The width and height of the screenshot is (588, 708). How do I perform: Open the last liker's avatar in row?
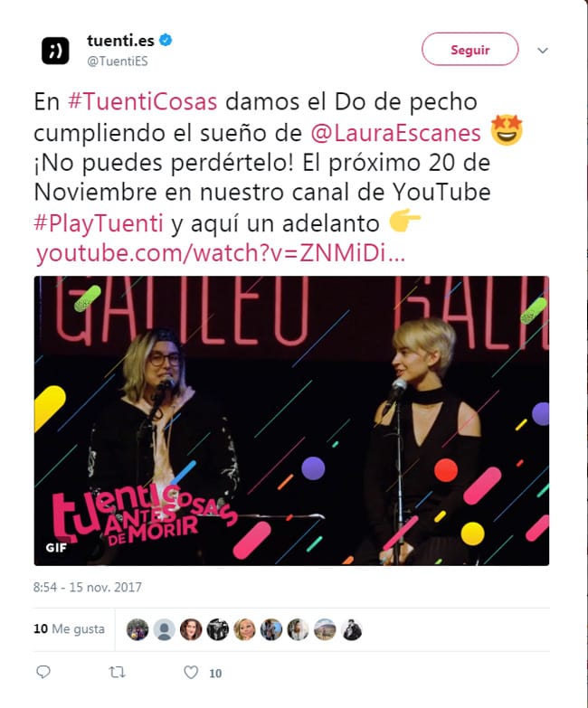pyautogui.click(x=351, y=629)
